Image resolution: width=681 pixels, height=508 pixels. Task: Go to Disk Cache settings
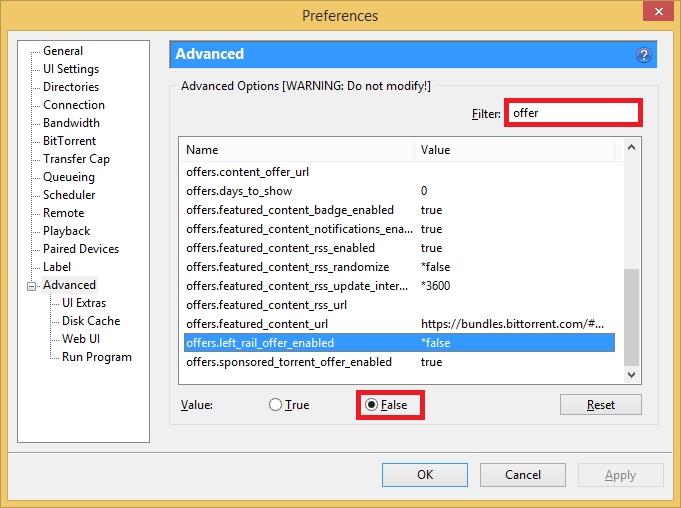90,321
